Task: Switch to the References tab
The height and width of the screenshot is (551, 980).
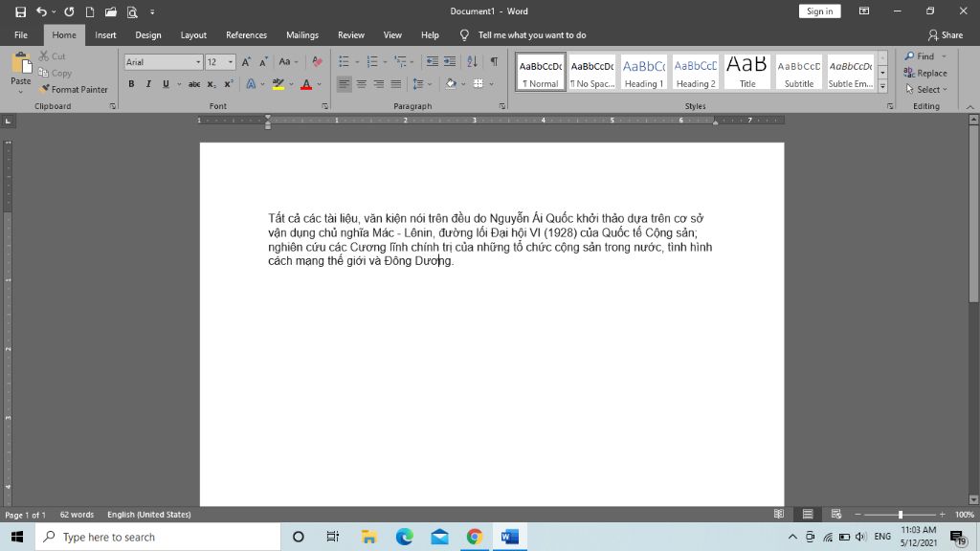Action: point(246,35)
